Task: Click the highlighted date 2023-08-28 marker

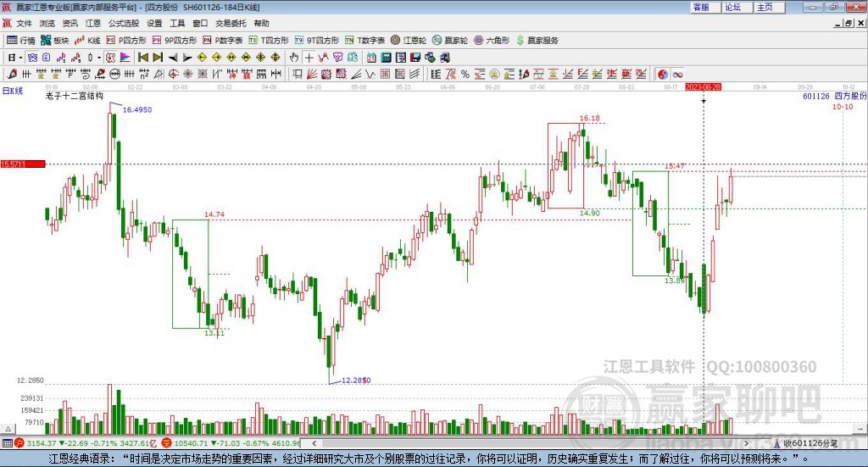Action: point(703,87)
